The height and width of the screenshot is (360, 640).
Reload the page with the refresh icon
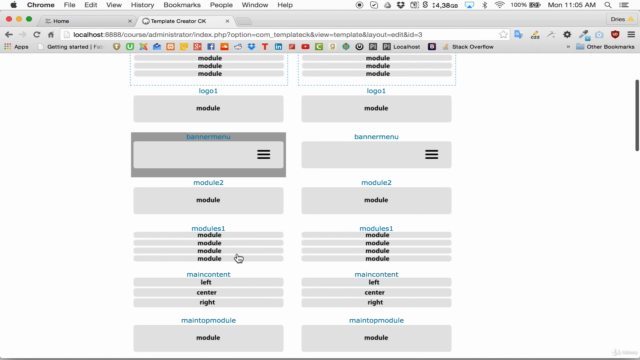coord(37,35)
